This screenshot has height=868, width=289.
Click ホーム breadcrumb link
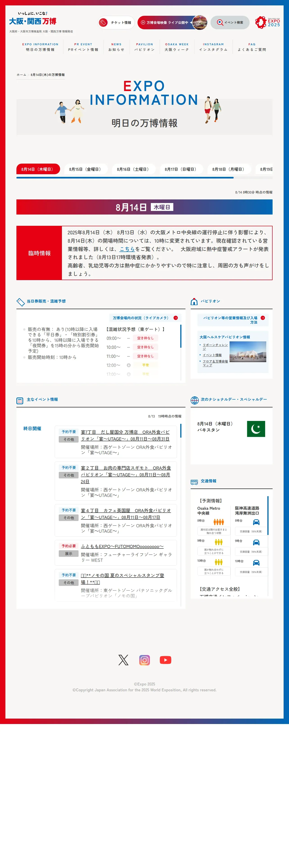(x=21, y=75)
